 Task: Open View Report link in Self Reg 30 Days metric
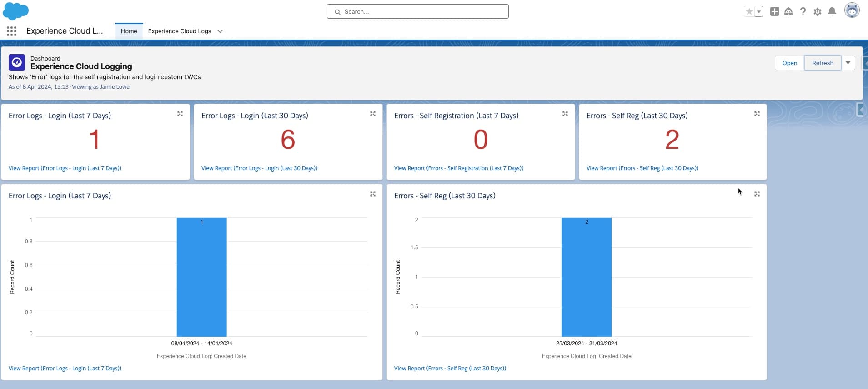[642, 168]
